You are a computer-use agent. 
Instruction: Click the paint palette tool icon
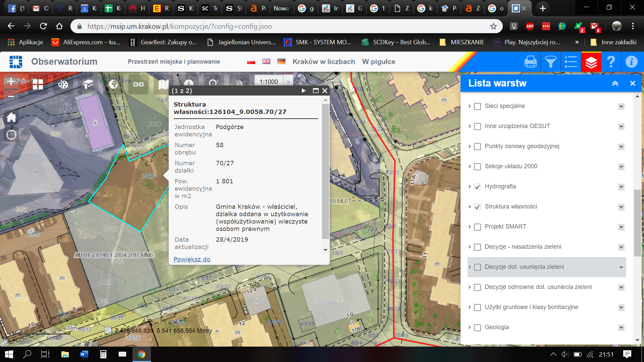point(63,84)
